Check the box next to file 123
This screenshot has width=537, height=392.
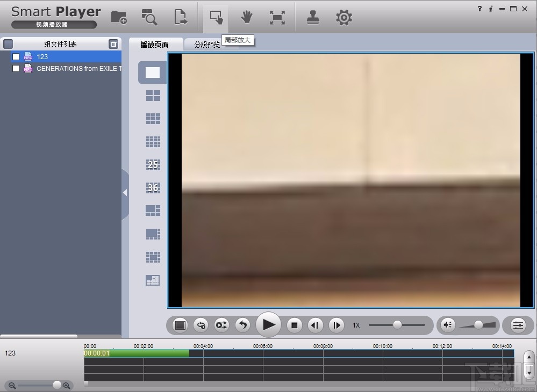16,56
